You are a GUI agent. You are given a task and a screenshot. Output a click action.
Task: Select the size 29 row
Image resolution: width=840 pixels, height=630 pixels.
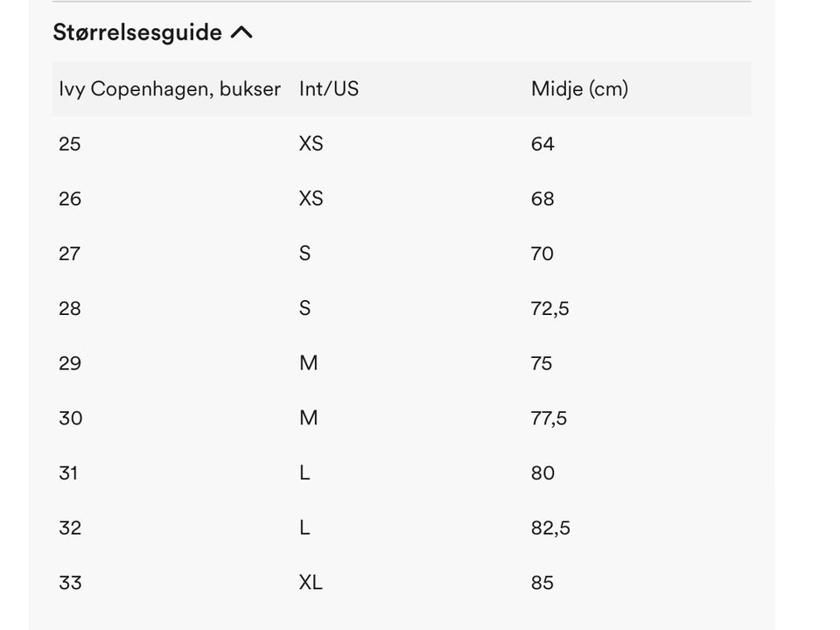70,363
